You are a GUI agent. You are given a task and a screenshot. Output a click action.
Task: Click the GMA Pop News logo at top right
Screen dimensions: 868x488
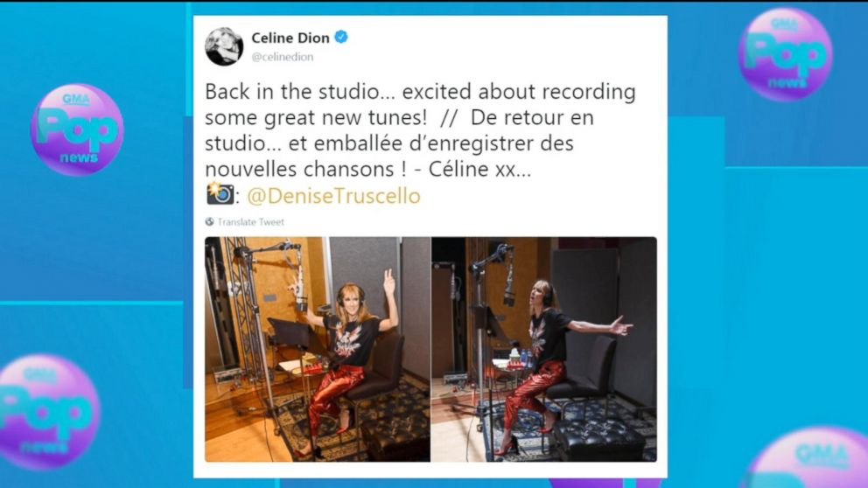(785, 54)
